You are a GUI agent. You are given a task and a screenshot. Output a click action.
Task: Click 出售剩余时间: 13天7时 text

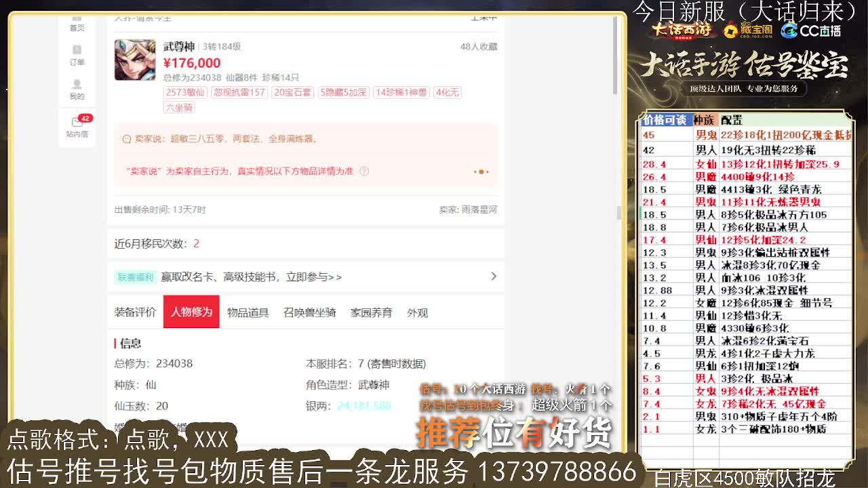[160, 210]
